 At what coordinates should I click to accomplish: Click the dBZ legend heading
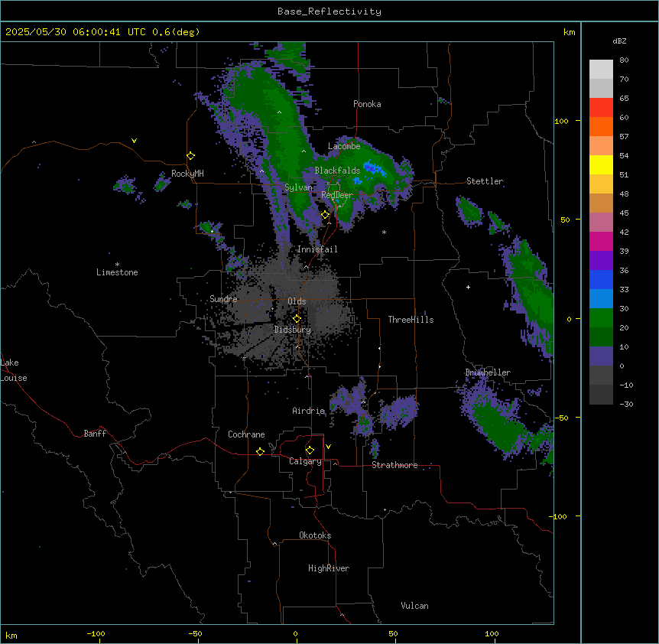point(619,41)
